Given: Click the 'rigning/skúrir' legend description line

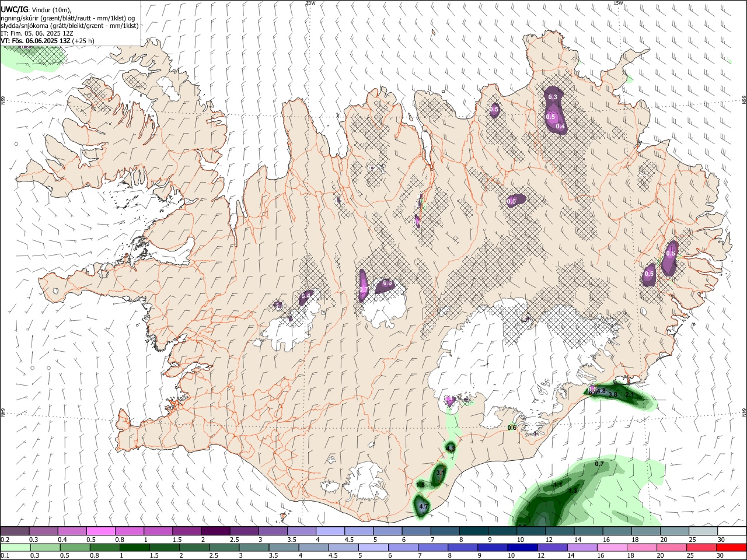Looking at the screenshot, I should pos(68,18).
